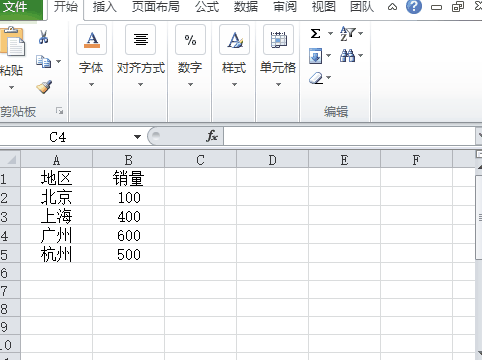Switch to the 团队 Team tab

362,7
